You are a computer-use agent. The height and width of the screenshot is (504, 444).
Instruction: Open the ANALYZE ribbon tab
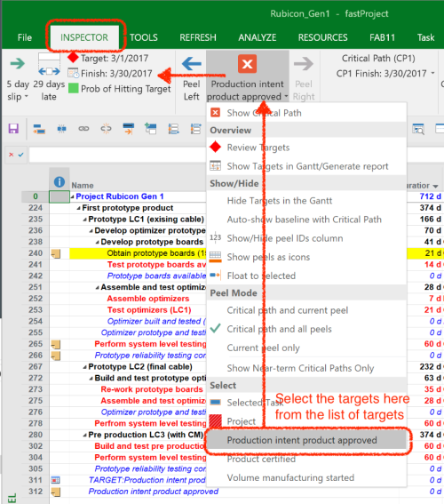click(x=258, y=37)
